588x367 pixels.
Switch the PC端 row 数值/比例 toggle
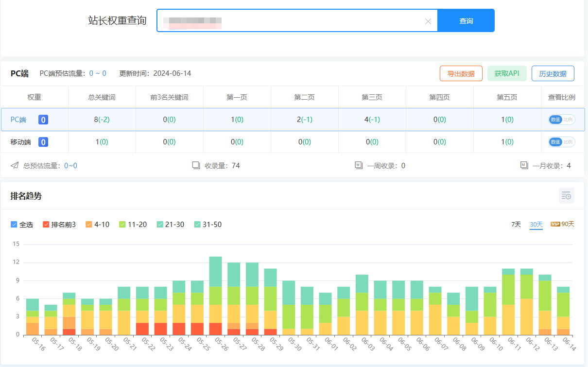[562, 120]
